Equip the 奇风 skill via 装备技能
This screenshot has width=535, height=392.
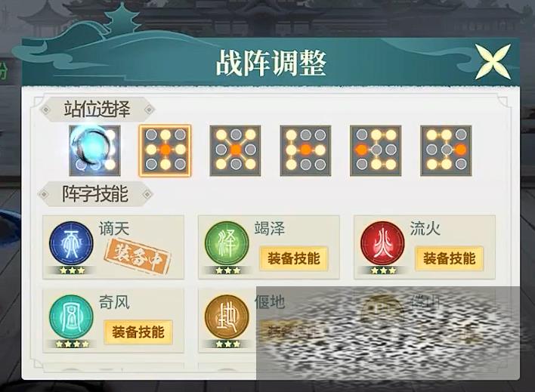coord(138,332)
